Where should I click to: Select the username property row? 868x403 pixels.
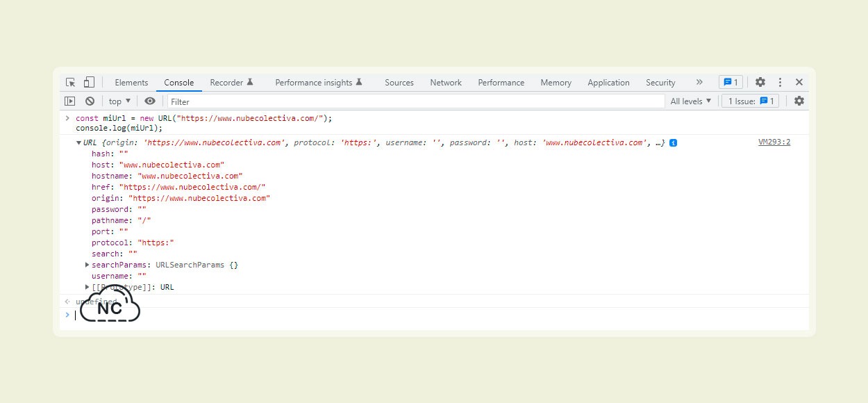[119, 276]
